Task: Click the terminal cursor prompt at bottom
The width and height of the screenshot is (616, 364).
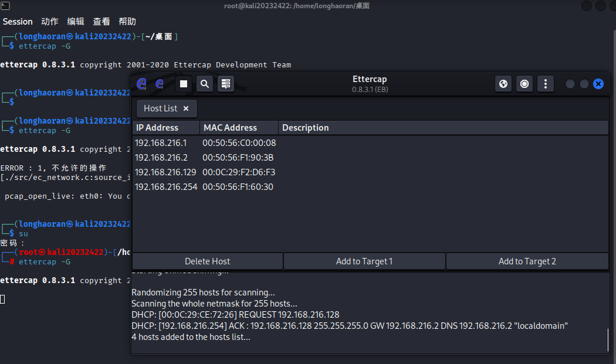Action: (2, 299)
